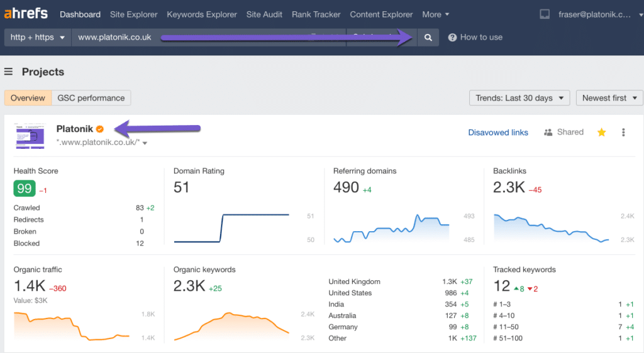Click the yellow star favorite icon
Viewport: 644px width, 353px height.
click(601, 132)
